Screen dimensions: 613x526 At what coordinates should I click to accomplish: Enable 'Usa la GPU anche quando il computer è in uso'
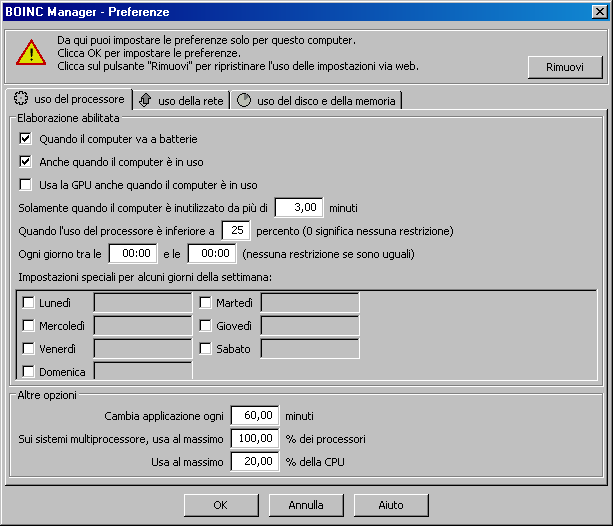click(x=25, y=184)
